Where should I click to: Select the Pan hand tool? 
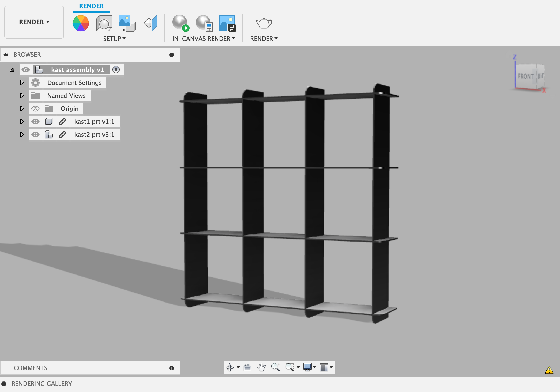pyautogui.click(x=261, y=367)
